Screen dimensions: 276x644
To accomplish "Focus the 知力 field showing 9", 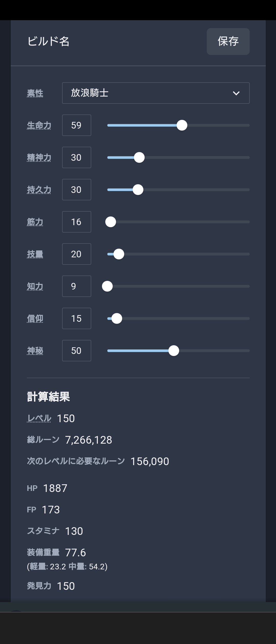I will point(77,286).
